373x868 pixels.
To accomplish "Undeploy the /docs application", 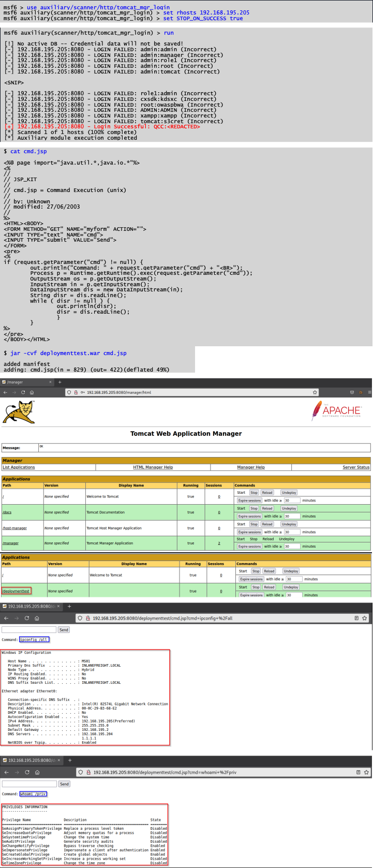I will point(289,508).
